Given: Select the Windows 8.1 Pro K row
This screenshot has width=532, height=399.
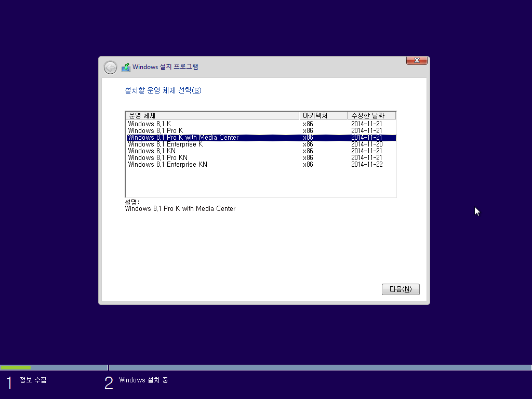Looking at the screenshot, I should 261,130.
